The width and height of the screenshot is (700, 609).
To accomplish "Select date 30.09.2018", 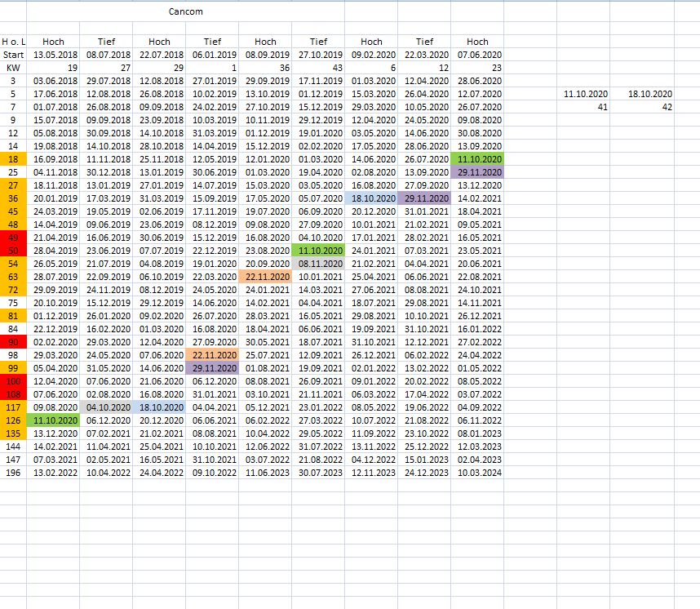I will coord(106,133).
